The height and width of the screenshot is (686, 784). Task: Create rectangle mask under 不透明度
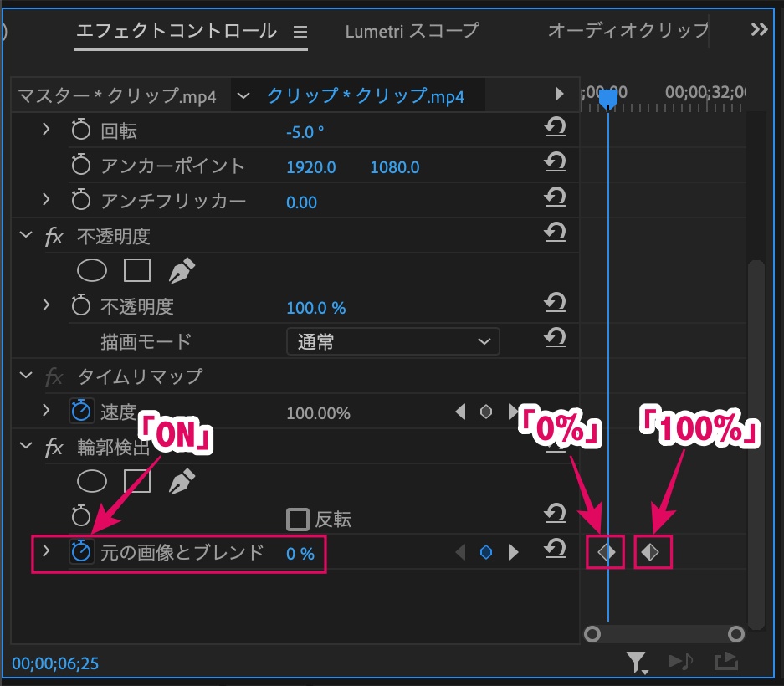coord(137,270)
